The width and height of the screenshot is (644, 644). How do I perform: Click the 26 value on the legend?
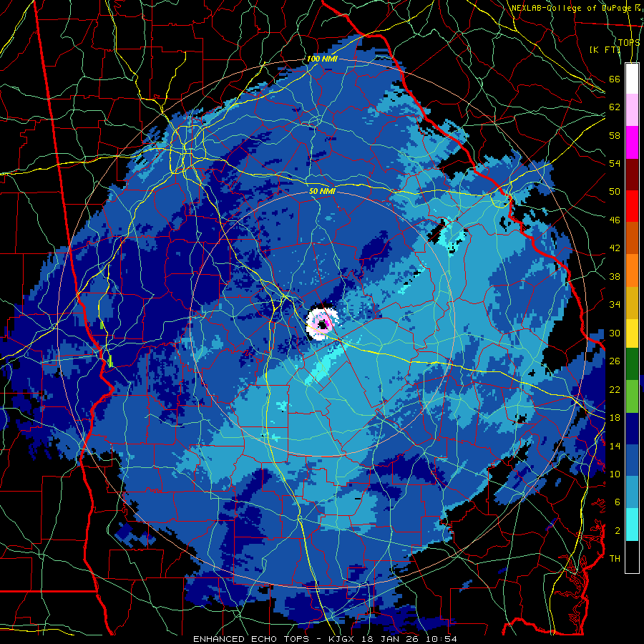coord(615,361)
